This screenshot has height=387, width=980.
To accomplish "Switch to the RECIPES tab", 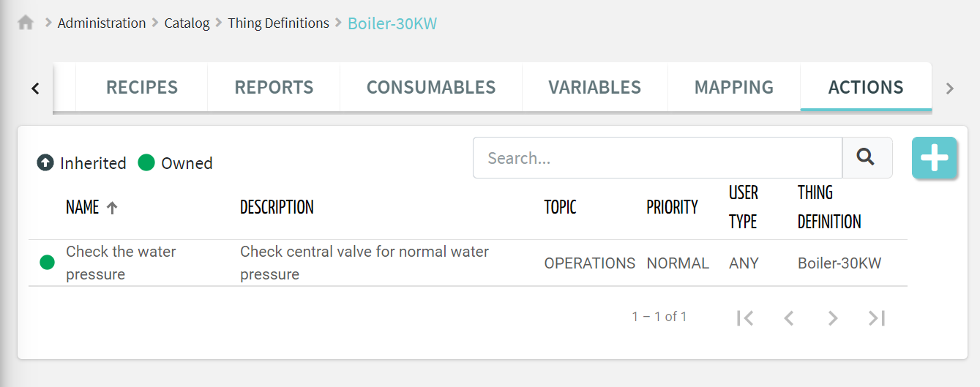I will tap(142, 87).
